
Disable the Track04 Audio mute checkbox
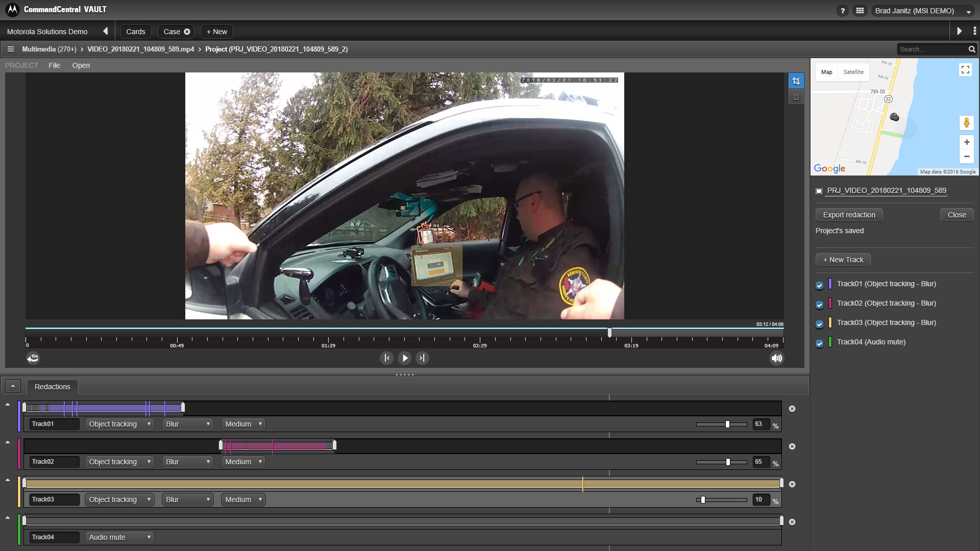(819, 343)
